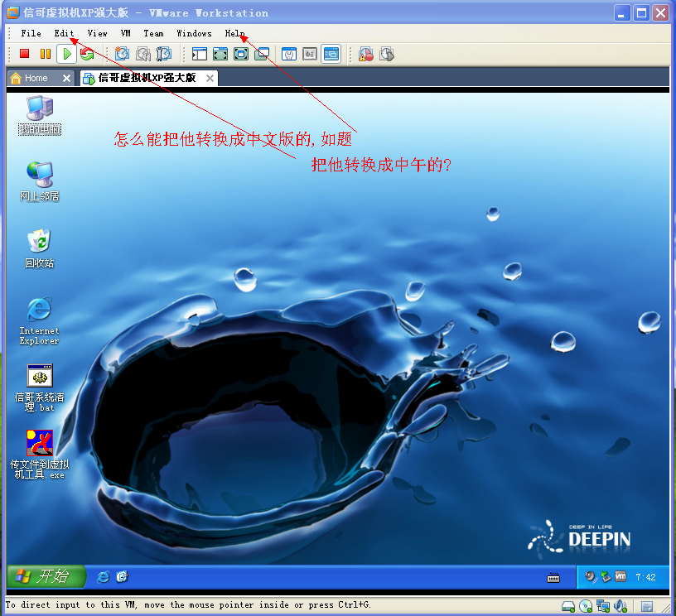
Task: Click the message log status bar icon
Action: click(x=647, y=607)
